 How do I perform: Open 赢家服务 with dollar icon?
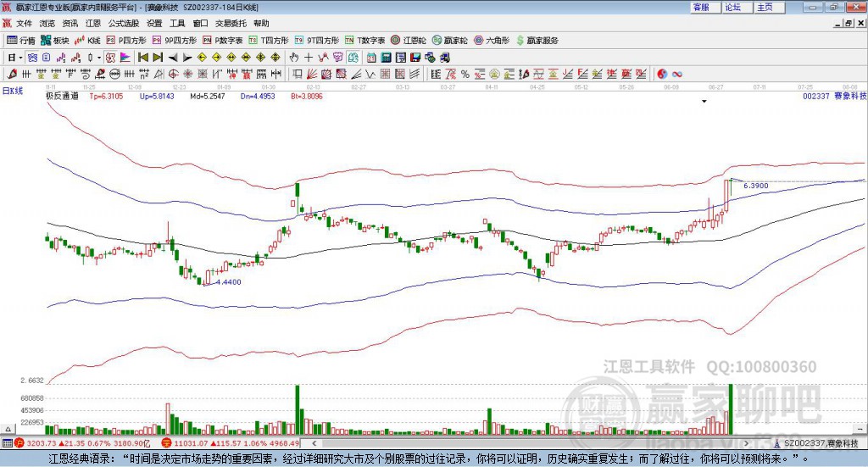537,41
